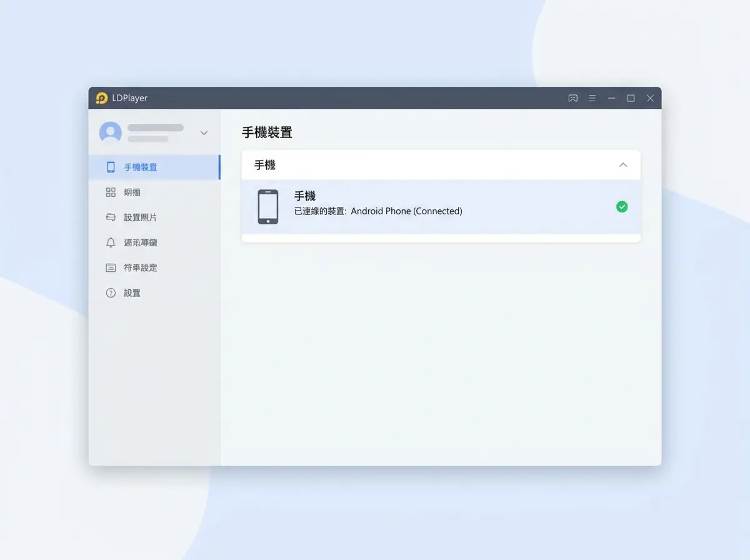Image resolution: width=750 pixels, height=560 pixels.
Task: Click the LDPlayer logo icon in title bar
Action: coord(102,98)
